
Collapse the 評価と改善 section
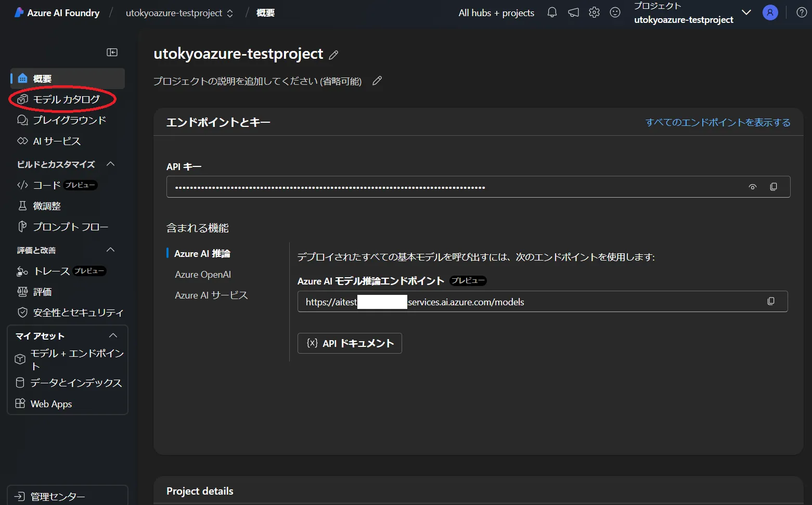[110, 250]
